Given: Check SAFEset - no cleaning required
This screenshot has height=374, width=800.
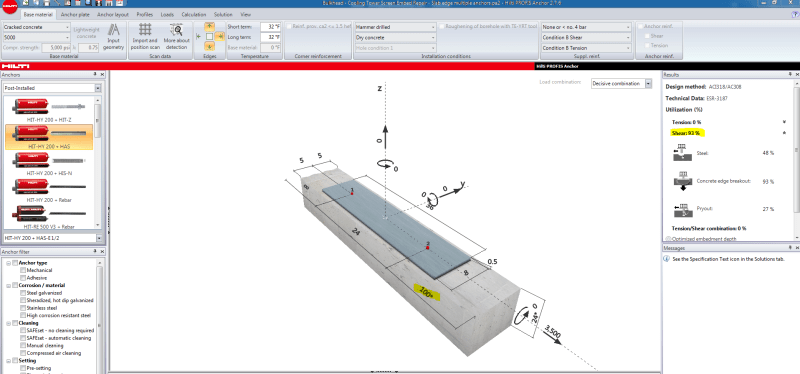Looking at the screenshot, I should [22, 330].
